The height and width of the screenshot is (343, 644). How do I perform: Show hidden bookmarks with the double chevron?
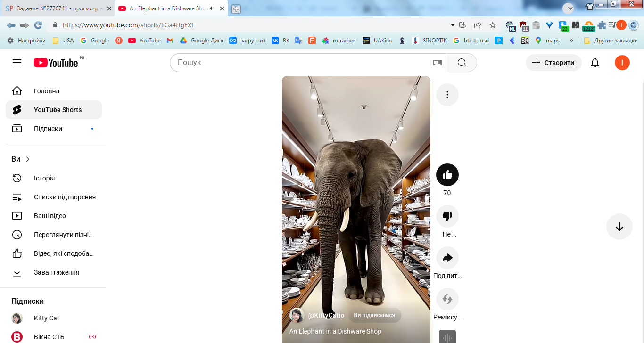571,41
